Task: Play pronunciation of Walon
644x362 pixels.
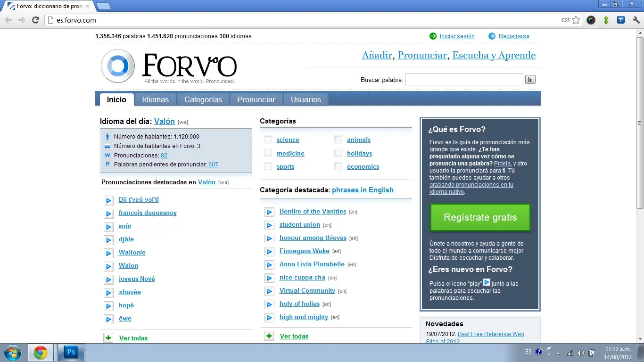Action: (x=108, y=266)
